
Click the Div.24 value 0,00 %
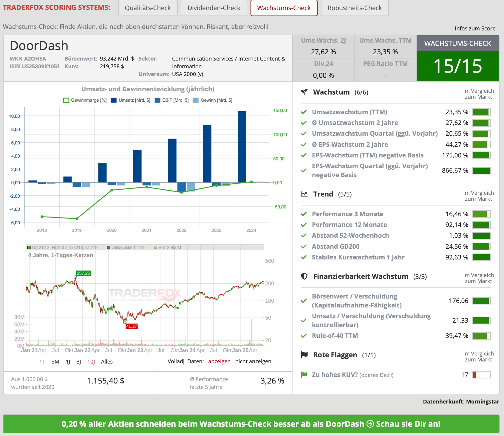pyautogui.click(x=323, y=75)
